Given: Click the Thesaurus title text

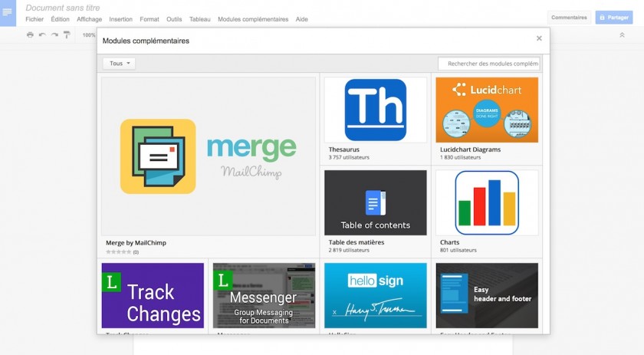Looking at the screenshot, I should [343, 150].
